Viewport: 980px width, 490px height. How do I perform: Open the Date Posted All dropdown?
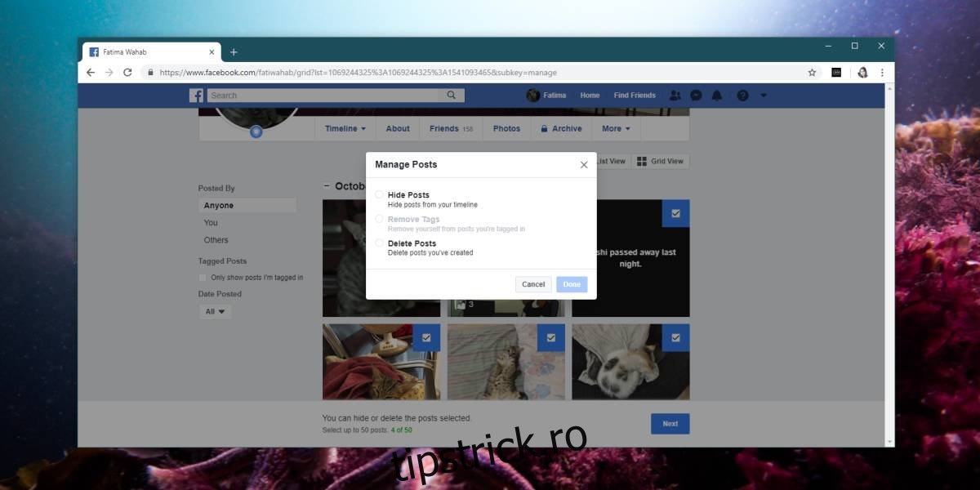(x=216, y=311)
